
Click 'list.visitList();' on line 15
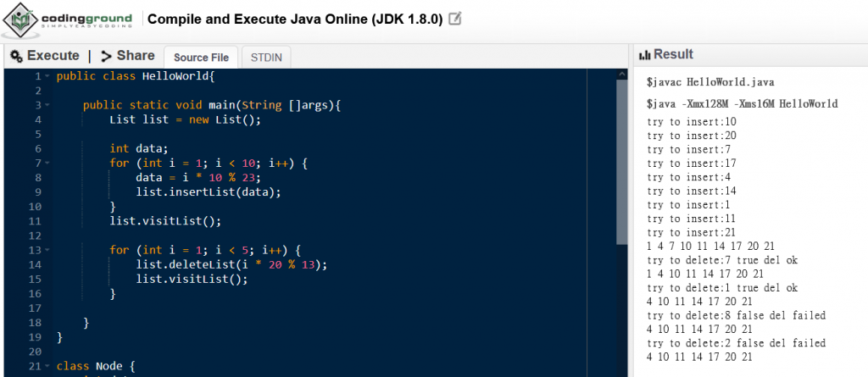[x=192, y=279]
